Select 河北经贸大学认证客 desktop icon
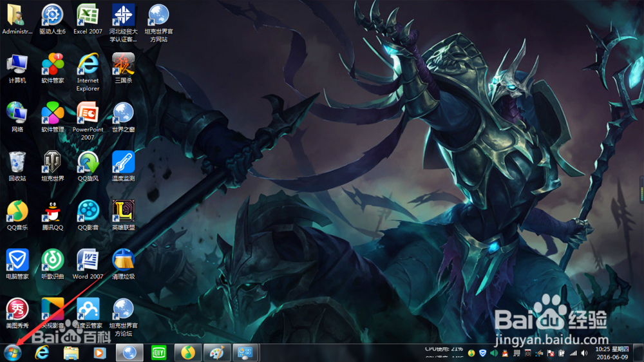This screenshot has height=362, width=644. pyautogui.click(x=123, y=23)
